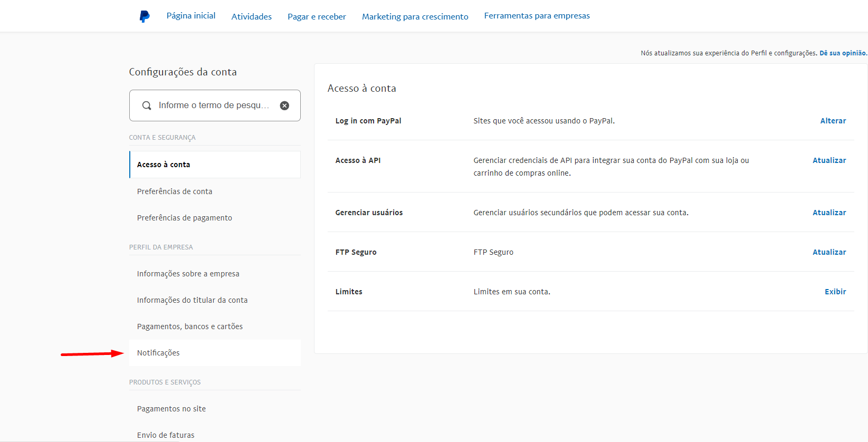Screen dimensions: 868x442
Task: Click the PERFIL DA EMPRESA section header
Action: (x=161, y=247)
